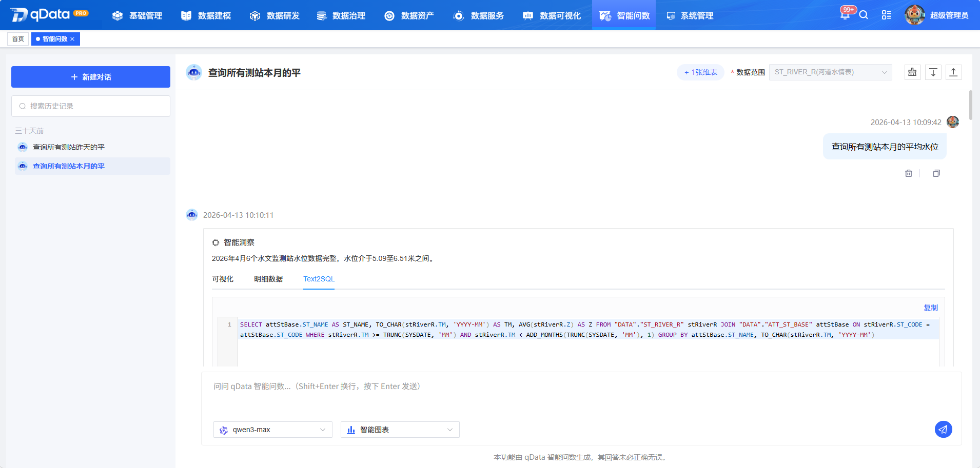Open the 超级管理员 user avatar
The image size is (980, 468).
pos(915,15)
